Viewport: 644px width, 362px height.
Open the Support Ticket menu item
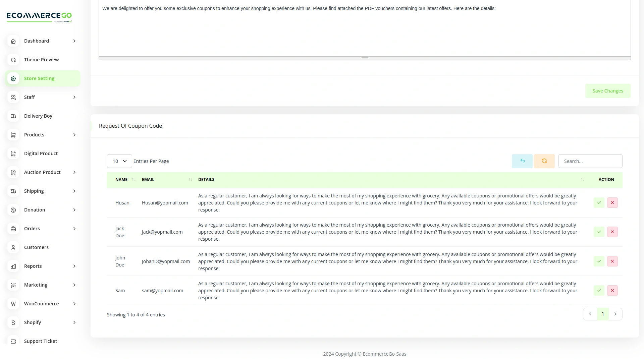click(40, 341)
